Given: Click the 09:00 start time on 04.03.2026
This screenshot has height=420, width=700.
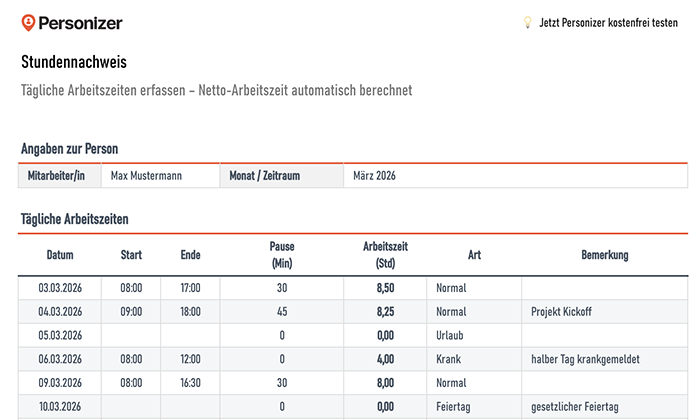Looking at the screenshot, I should (x=131, y=312).
